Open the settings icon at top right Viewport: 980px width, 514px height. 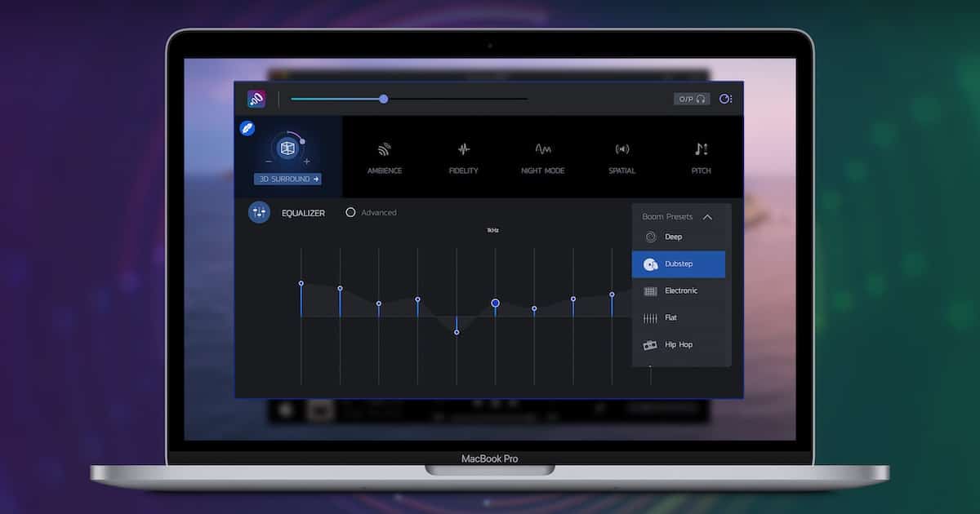[725, 100]
